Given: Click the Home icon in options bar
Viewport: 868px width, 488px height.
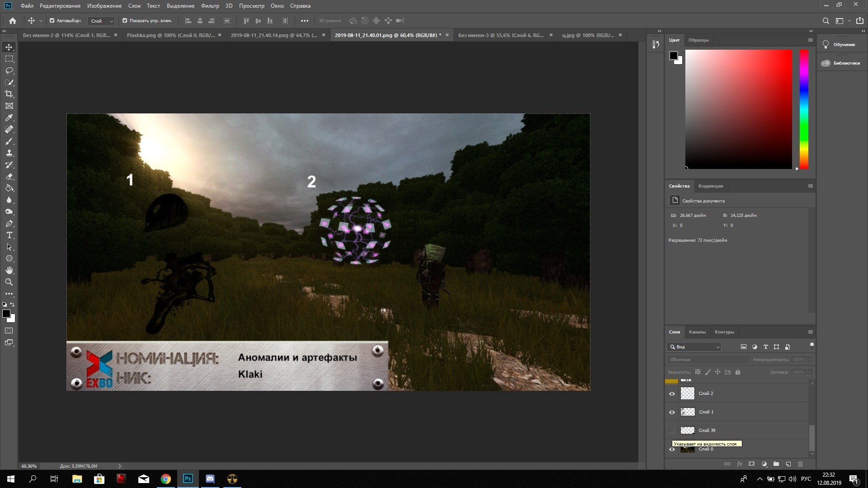Looking at the screenshot, I should pos(13,21).
